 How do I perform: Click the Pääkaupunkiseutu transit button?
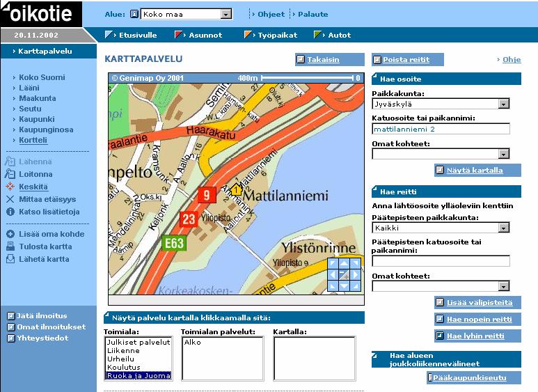(x=474, y=377)
